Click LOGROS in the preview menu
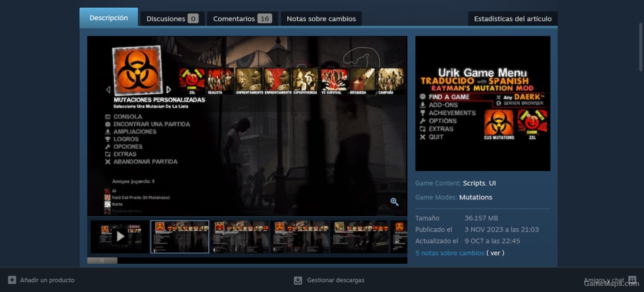This screenshot has width=644, height=292. click(126, 139)
